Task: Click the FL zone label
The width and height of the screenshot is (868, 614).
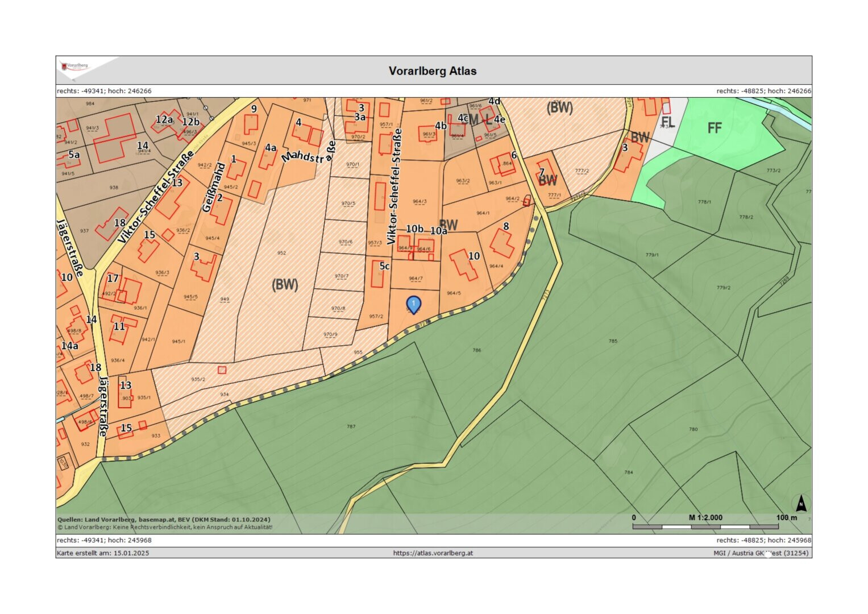Action: click(x=667, y=122)
